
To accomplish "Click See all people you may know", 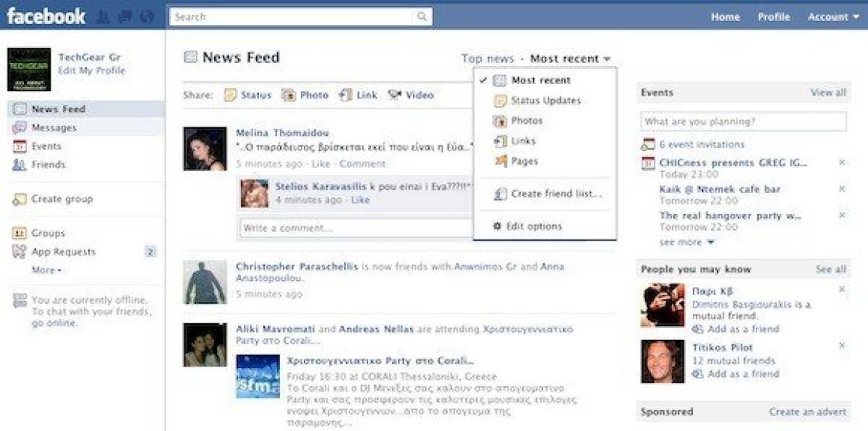I will (x=830, y=269).
